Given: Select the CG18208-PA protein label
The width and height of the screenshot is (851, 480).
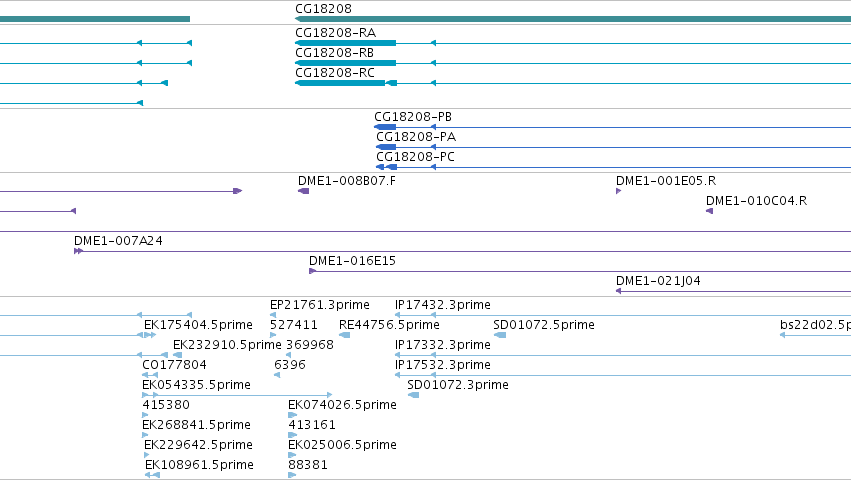Looking at the screenshot, I should (416, 137).
